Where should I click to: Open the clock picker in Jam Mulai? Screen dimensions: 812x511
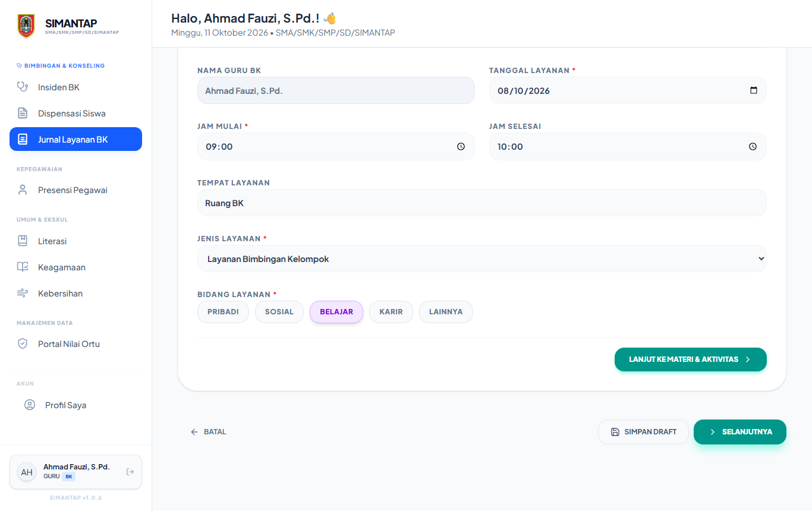(x=461, y=147)
